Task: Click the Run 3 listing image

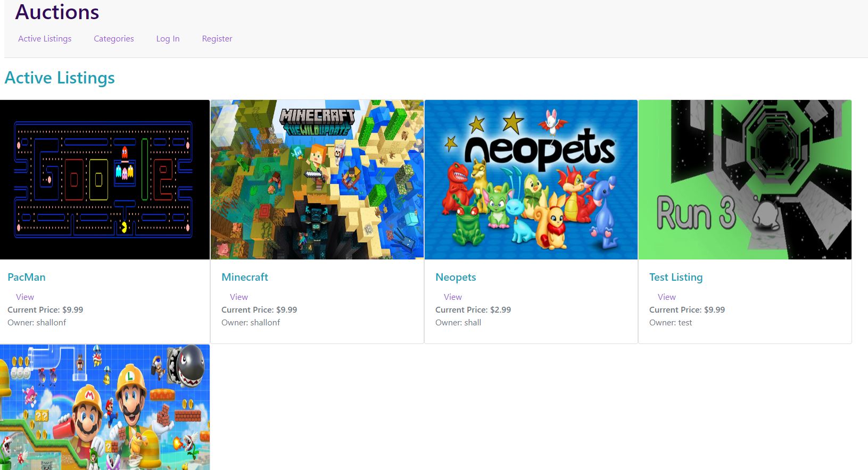Action: pos(745,180)
